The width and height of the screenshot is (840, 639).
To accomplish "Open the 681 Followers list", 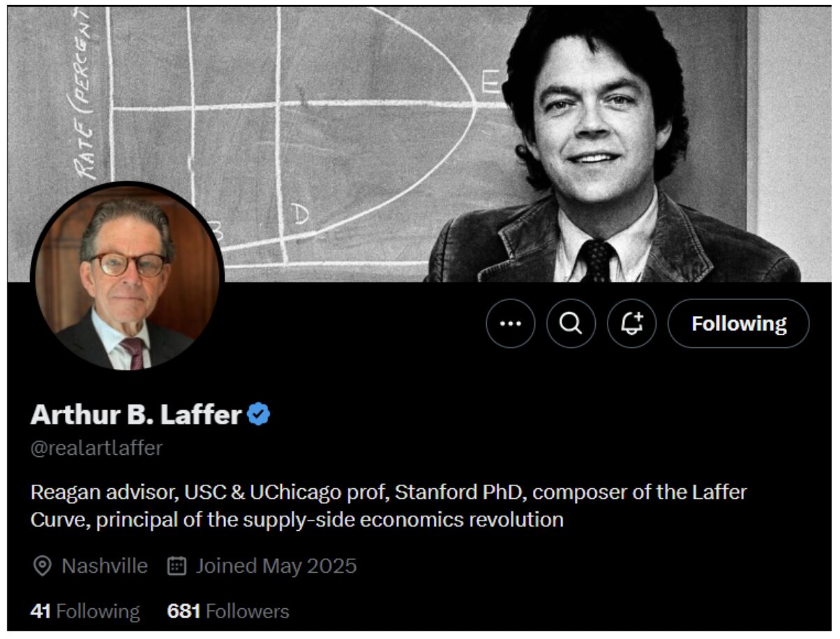I will [228, 612].
